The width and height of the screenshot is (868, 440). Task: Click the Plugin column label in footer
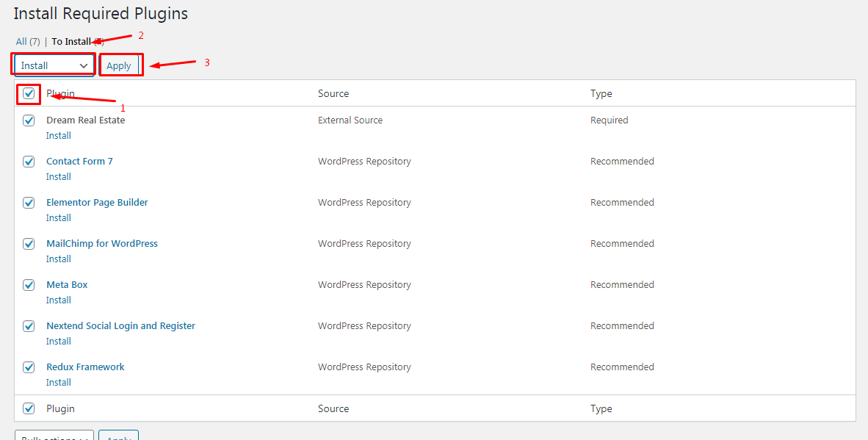(60, 408)
